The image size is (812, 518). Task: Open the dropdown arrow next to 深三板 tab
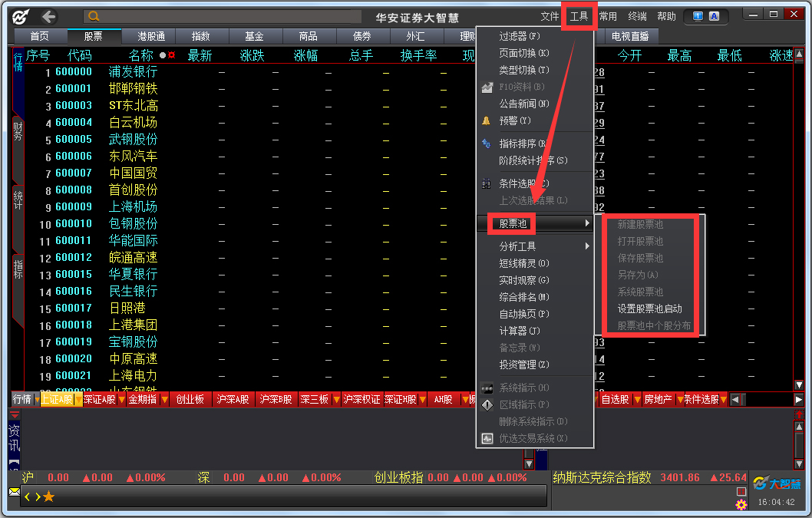tap(336, 399)
